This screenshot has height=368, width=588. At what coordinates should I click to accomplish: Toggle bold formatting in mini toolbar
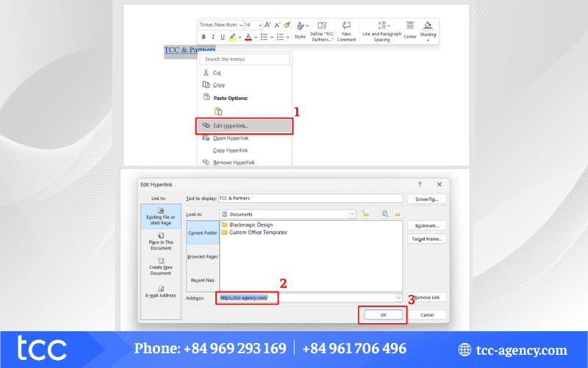204,37
